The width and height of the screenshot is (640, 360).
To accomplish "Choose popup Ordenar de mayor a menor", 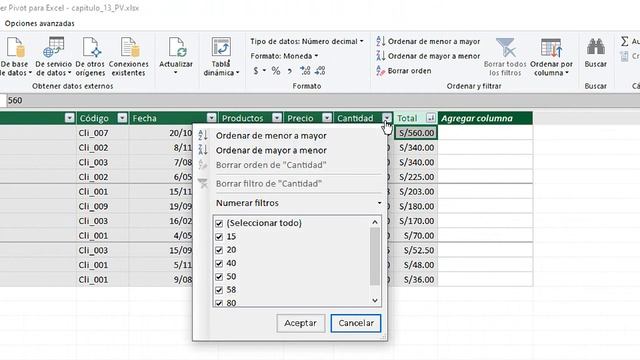I will tap(271, 150).
